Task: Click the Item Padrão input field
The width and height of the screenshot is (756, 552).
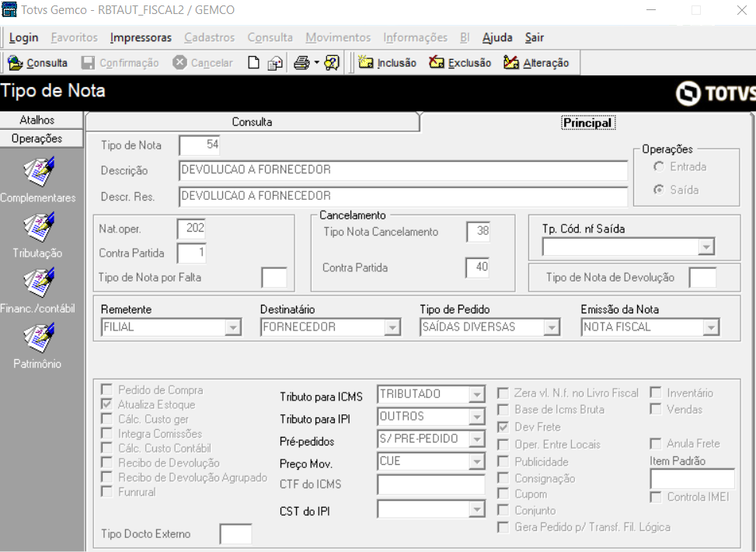Action: pos(692,479)
